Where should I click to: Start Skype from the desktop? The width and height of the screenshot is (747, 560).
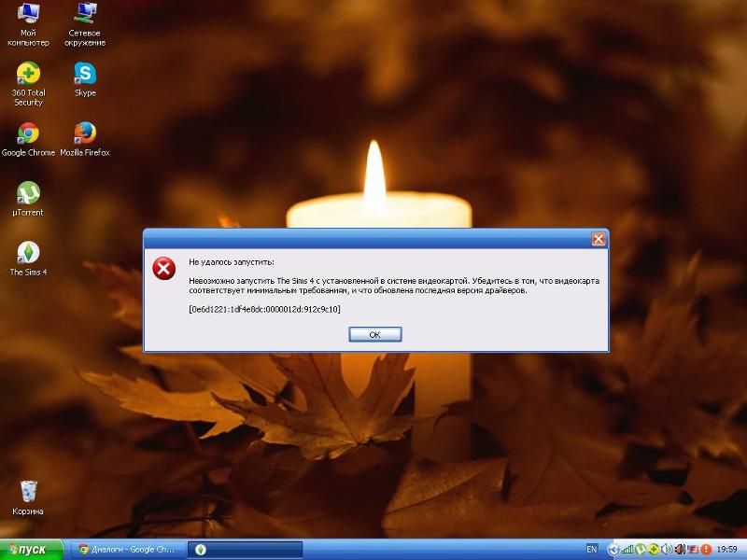pyautogui.click(x=84, y=75)
